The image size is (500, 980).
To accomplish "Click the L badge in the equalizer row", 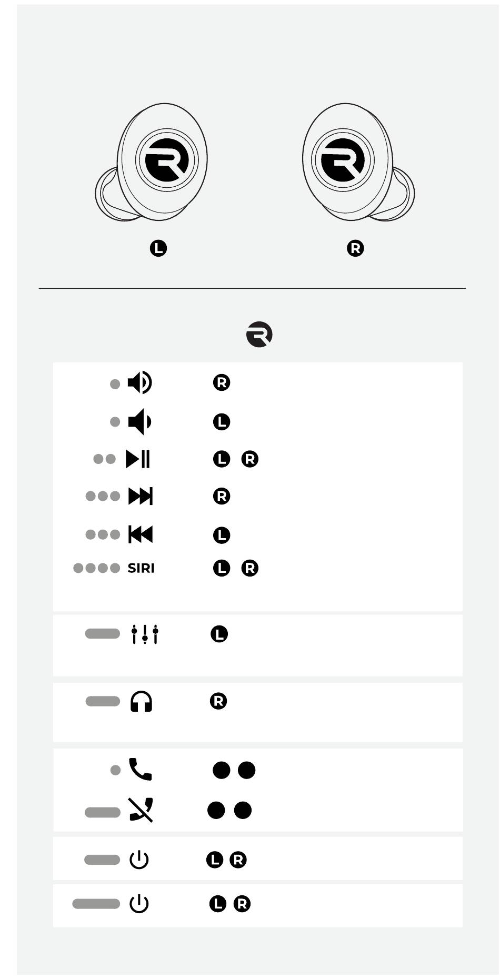I will click(219, 634).
